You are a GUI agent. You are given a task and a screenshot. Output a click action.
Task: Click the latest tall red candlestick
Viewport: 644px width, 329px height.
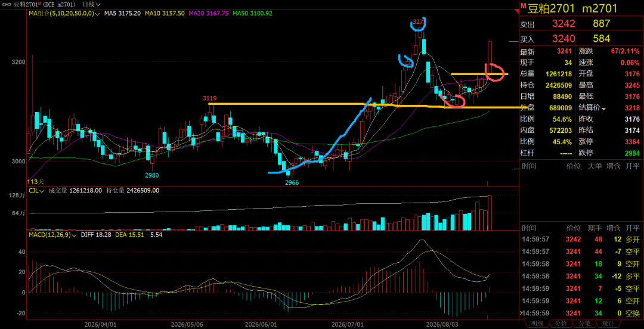(490, 57)
